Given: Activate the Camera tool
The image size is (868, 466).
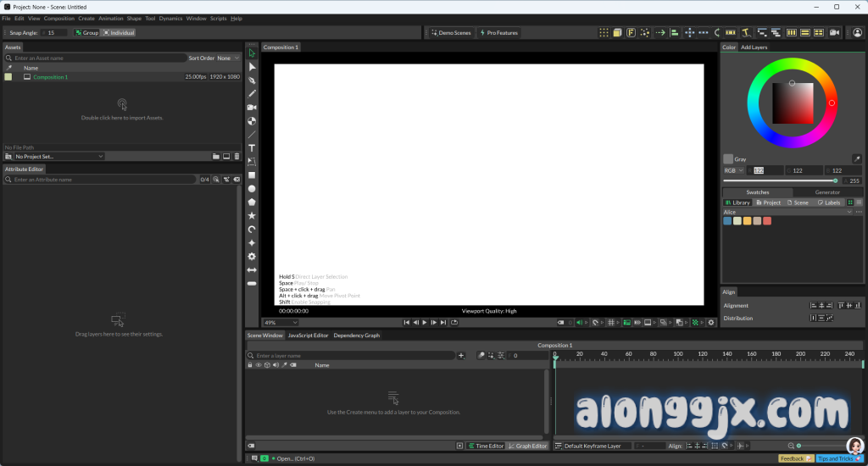Looking at the screenshot, I should click(252, 108).
